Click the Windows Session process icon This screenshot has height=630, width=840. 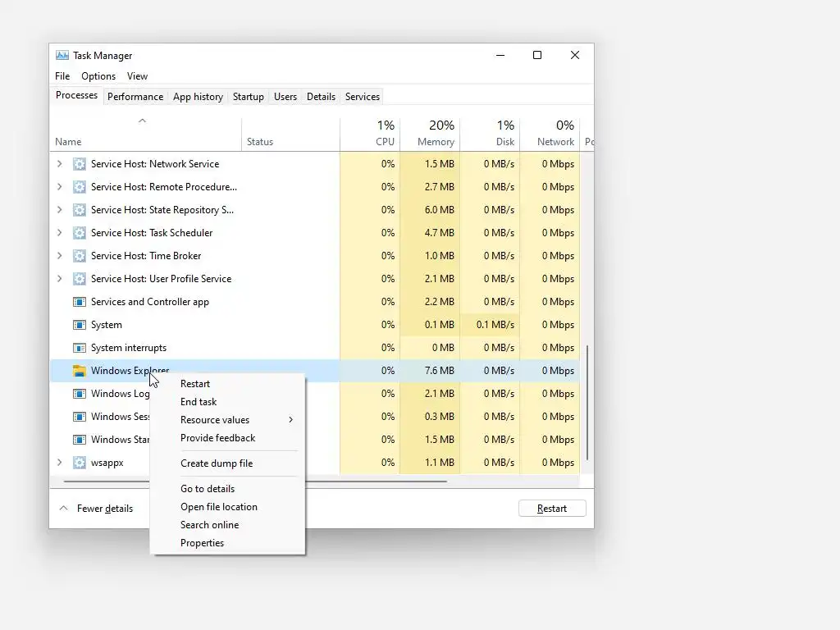[x=80, y=417]
